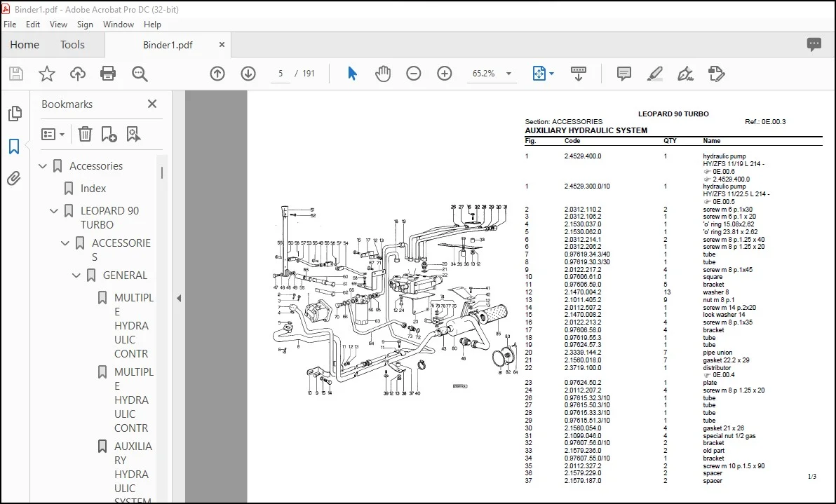Click the page number input field
This screenshot has width=836, height=504.
tap(281, 74)
